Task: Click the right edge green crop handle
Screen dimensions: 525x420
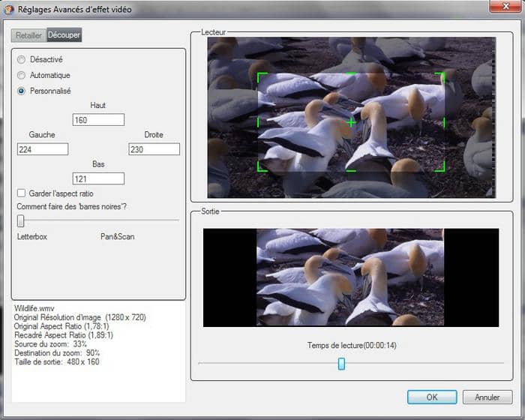Action: pyautogui.click(x=444, y=122)
